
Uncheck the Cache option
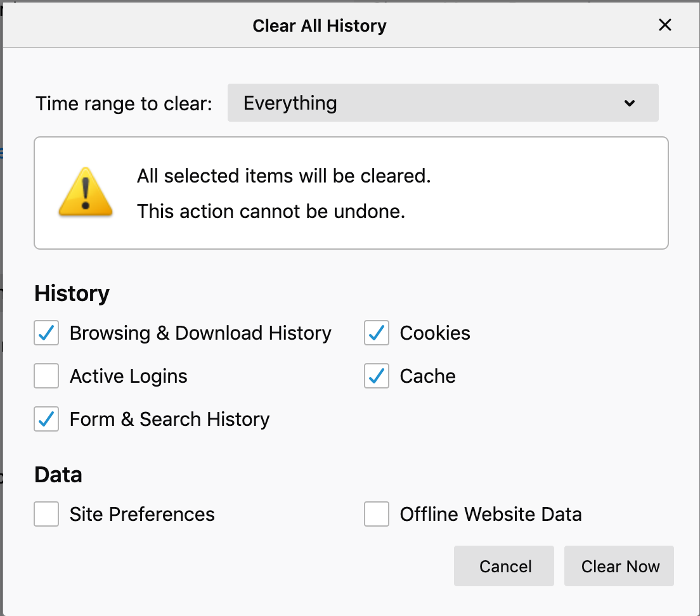tap(376, 376)
